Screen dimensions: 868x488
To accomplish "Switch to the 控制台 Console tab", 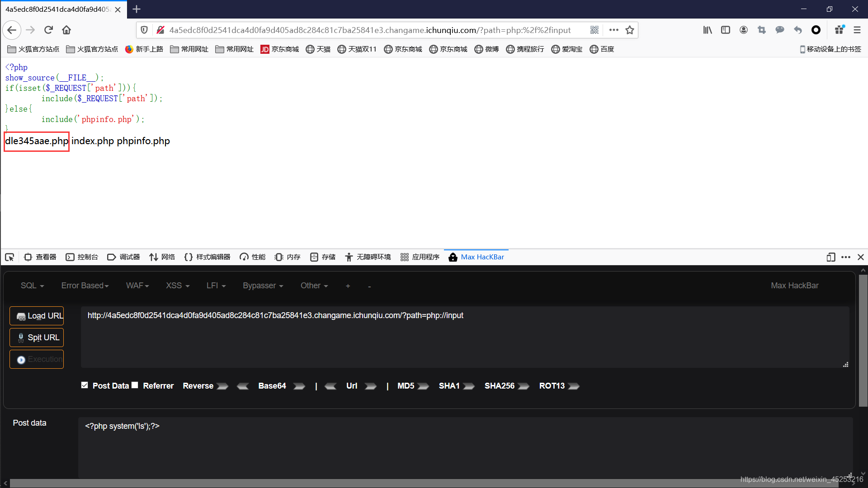I will pos(82,257).
